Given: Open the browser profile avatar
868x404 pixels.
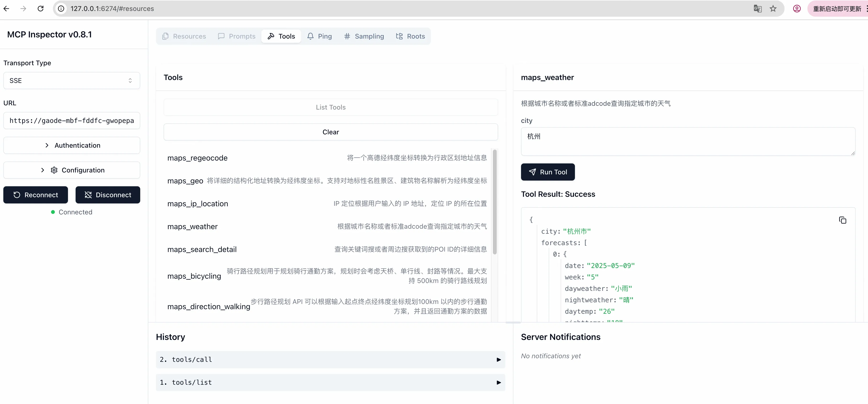Looking at the screenshot, I should (x=796, y=8).
